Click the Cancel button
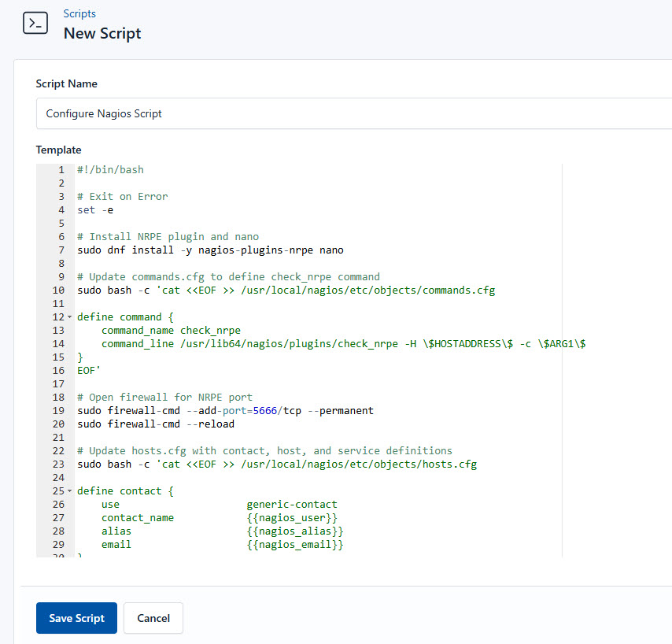 click(153, 618)
